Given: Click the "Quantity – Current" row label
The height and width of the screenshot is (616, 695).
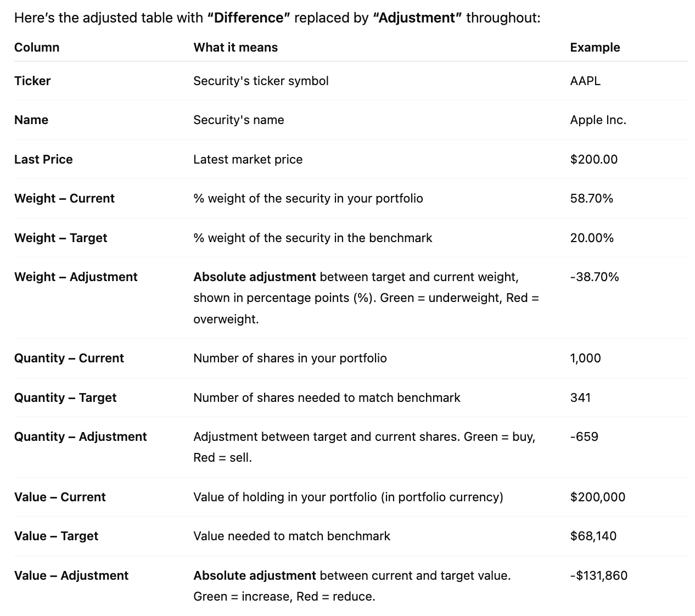Looking at the screenshot, I should pyautogui.click(x=69, y=358).
